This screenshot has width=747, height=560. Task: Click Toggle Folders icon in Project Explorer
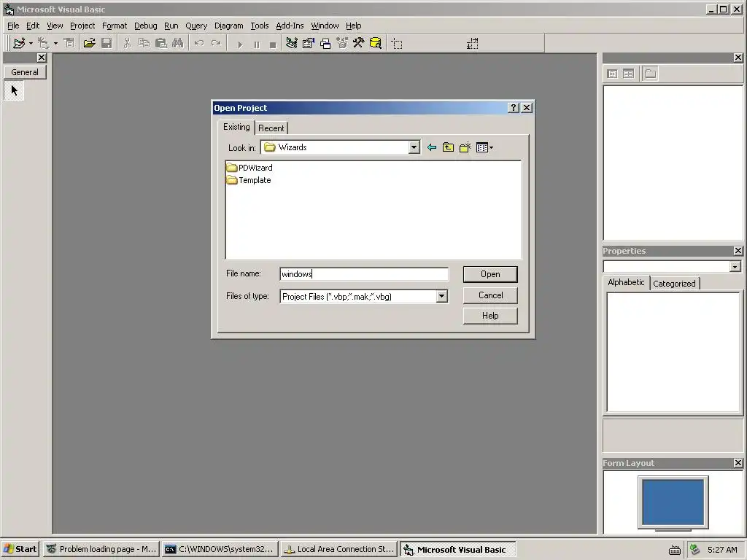pos(650,74)
